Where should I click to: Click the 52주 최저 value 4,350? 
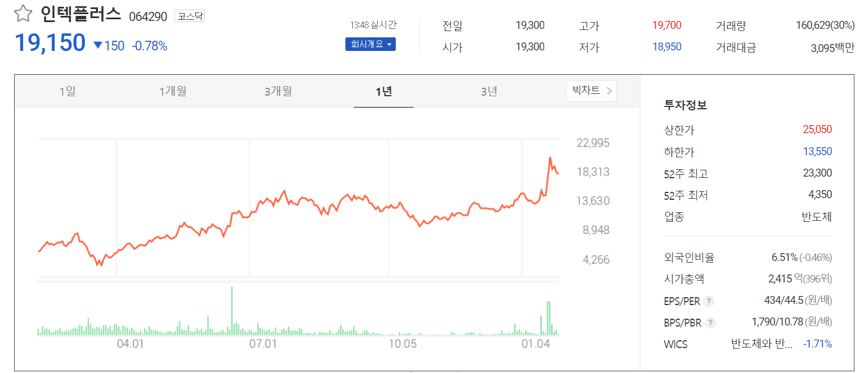[x=820, y=195]
